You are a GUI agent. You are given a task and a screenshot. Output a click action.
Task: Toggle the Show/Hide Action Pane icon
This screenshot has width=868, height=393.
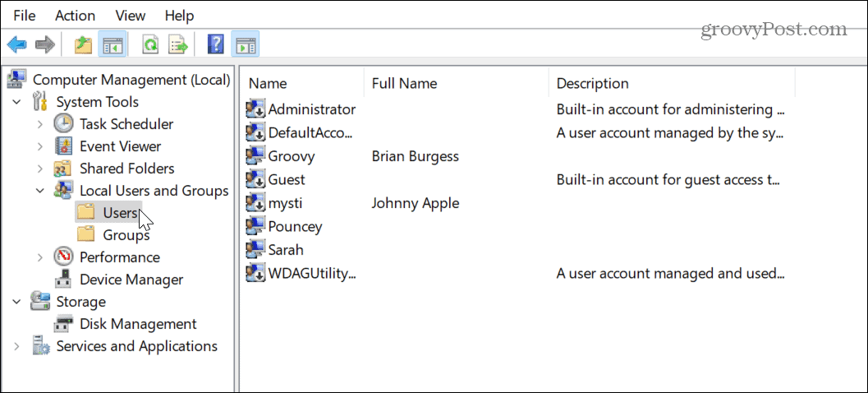point(246,44)
